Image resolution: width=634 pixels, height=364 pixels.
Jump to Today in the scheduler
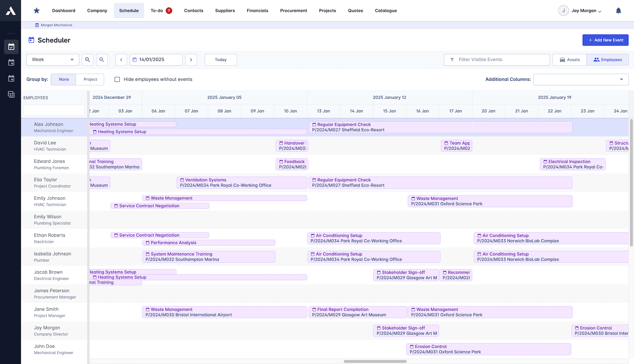221,59
